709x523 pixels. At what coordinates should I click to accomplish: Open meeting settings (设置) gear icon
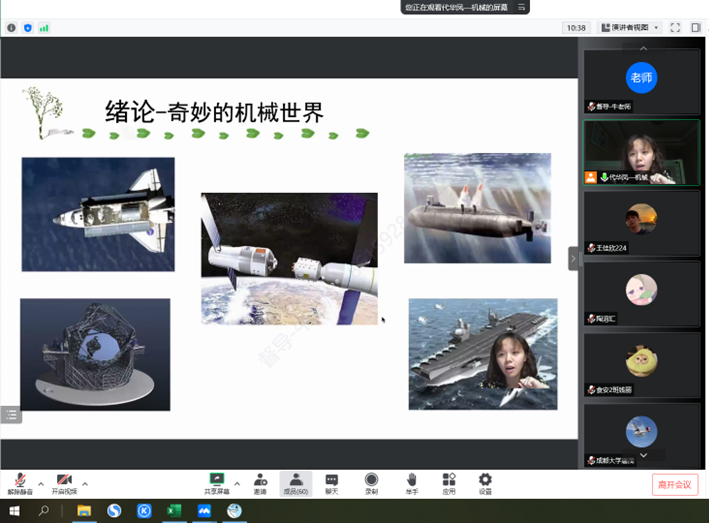[485, 481]
